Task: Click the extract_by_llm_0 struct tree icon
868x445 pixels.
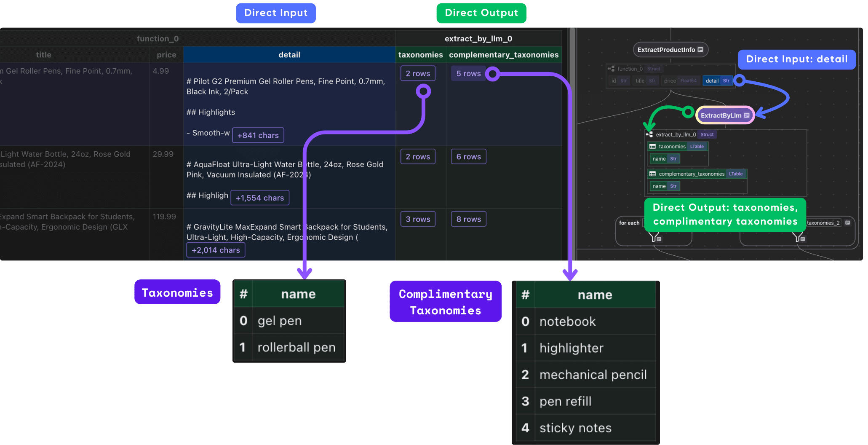Action: pos(649,134)
